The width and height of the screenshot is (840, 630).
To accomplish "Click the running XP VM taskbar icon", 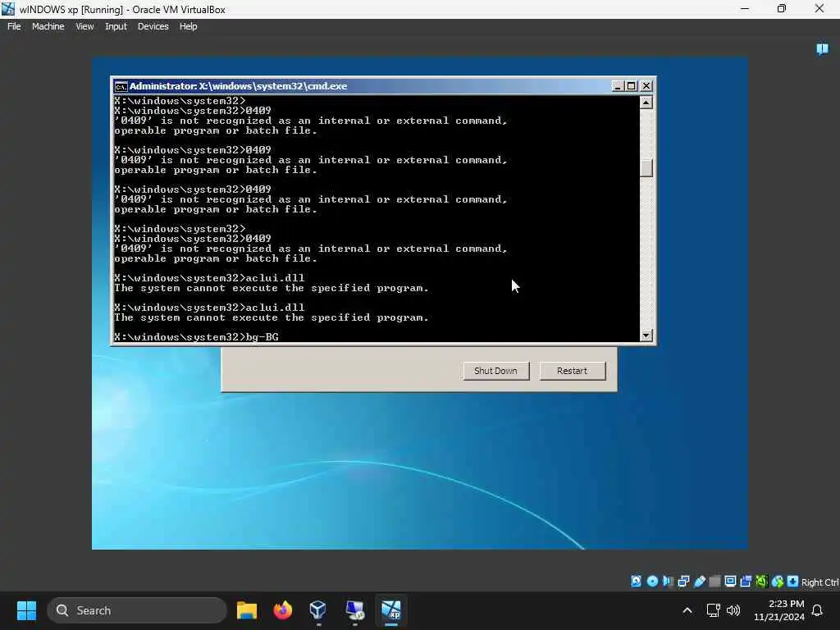I will tap(391, 610).
